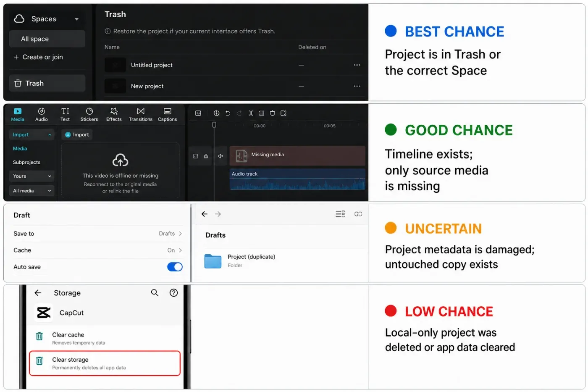The height and width of the screenshot is (392, 588).
Task: Click the crop-with-link timeline toolbar icon
Action: pos(283,113)
